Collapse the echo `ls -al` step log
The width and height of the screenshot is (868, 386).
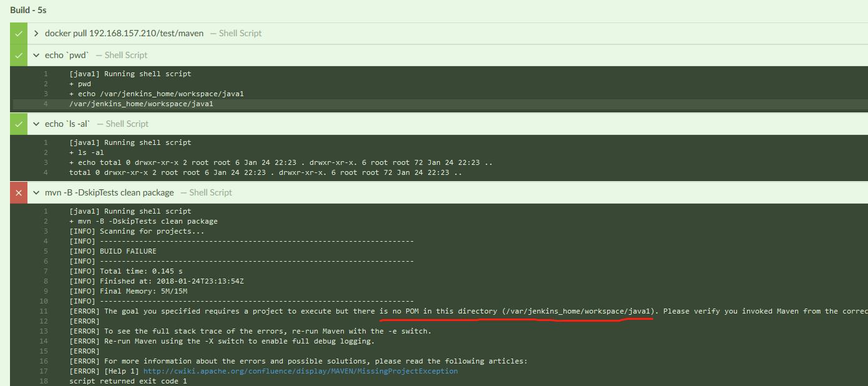point(36,124)
